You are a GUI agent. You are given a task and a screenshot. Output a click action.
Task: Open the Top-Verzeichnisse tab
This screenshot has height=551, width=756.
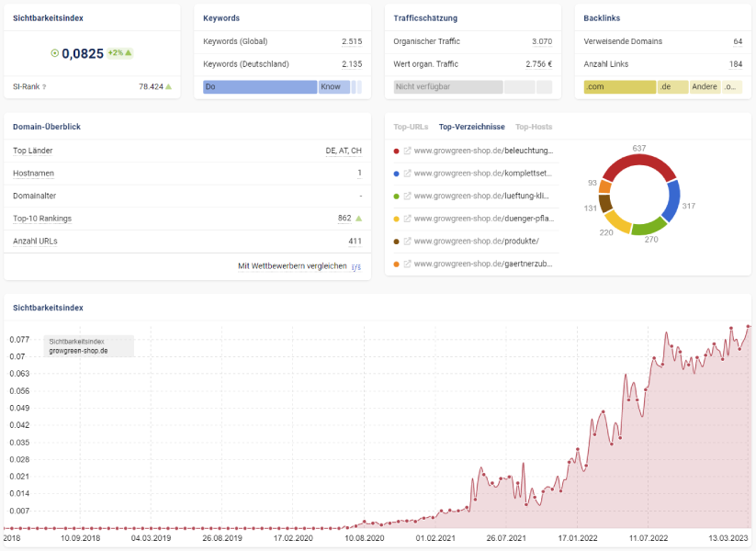471,127
